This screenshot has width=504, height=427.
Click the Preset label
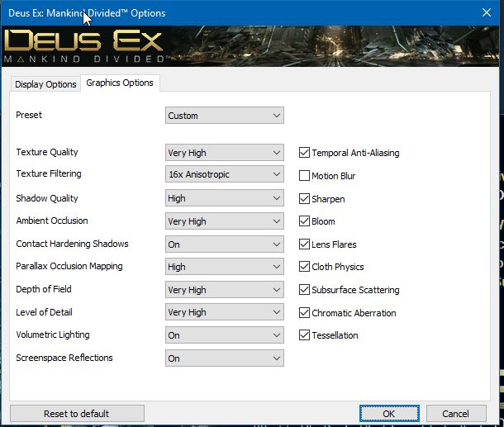coord(29,115)
